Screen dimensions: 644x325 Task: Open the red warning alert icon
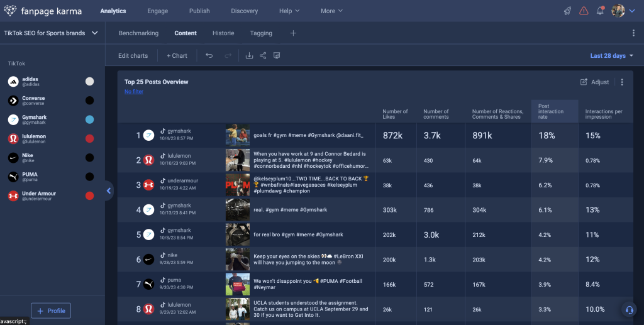pos(584,11)
